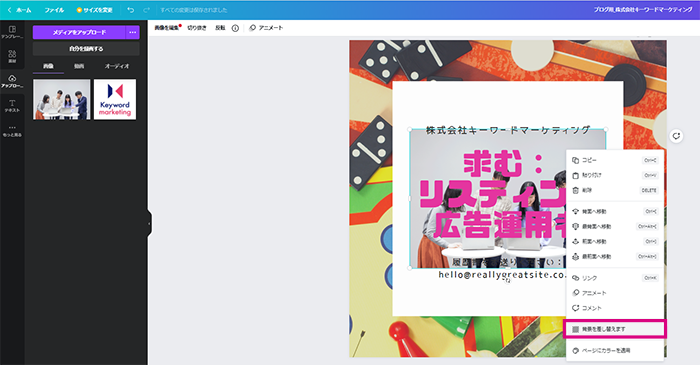Screen dimensions: 700x365
Task: Redo the last undone change
Action: (x=146, y=10)
